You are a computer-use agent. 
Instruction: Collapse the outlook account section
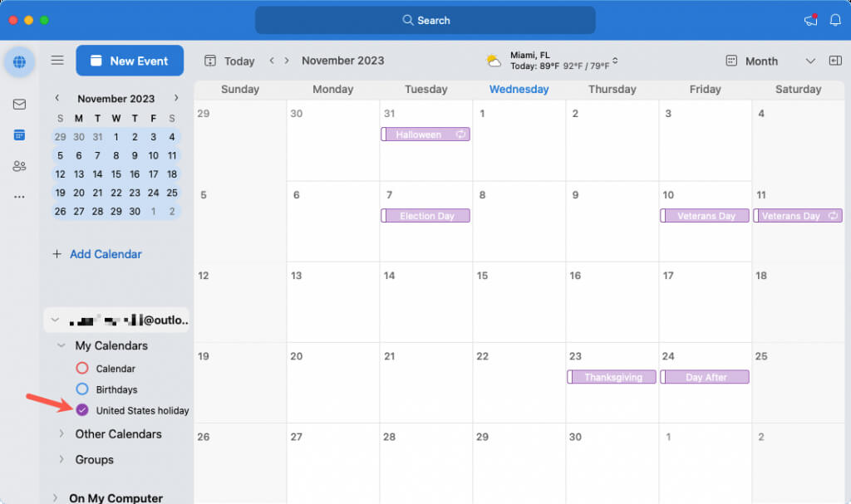[55, 321]
